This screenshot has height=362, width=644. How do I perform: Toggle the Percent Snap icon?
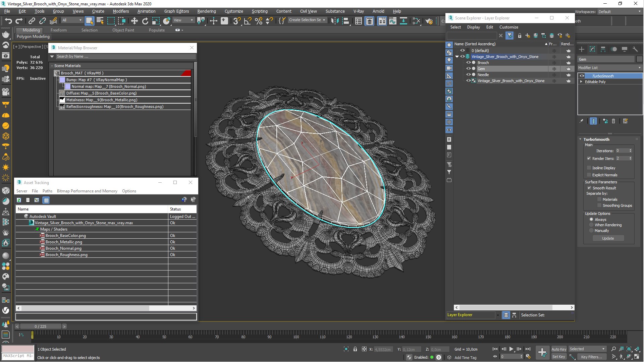259,21
